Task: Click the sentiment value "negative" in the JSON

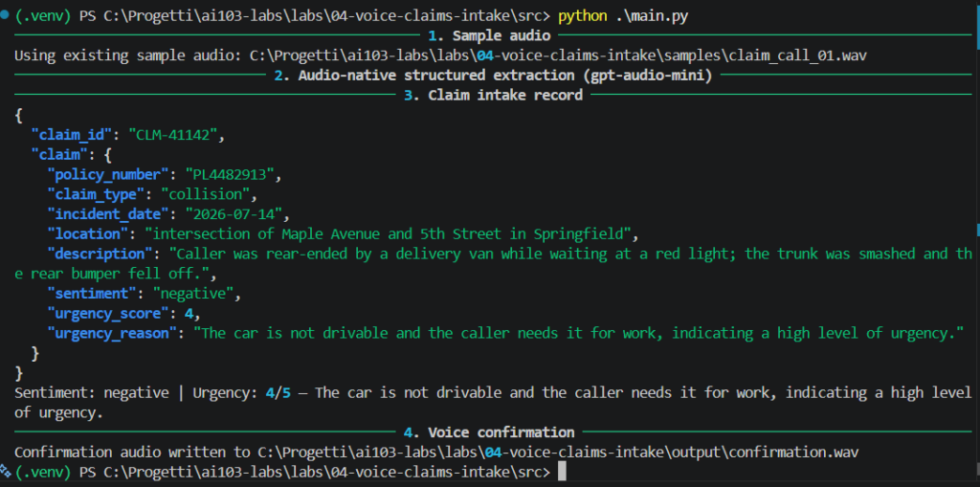Action: (x=193, y=293)
